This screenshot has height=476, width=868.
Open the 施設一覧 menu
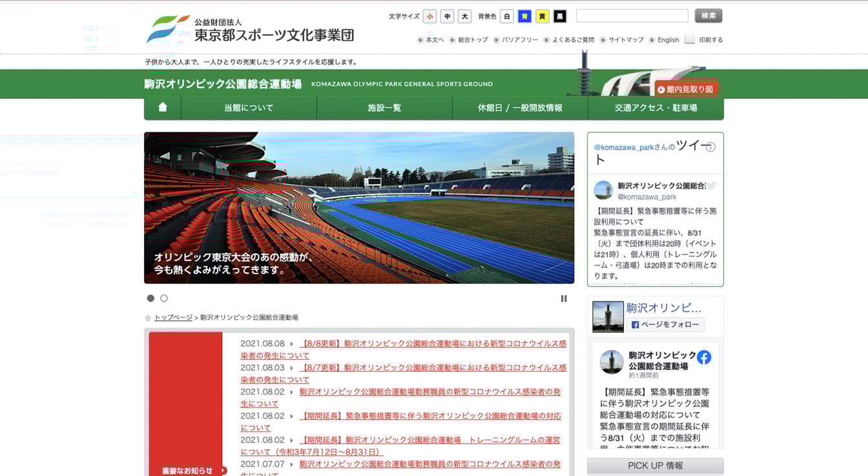click(x=384, y=108)
